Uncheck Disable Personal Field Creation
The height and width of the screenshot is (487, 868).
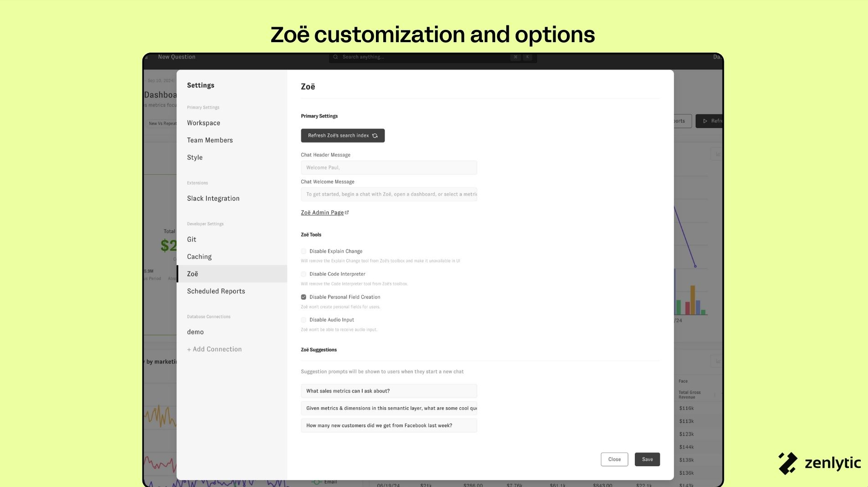pos(303,297)
